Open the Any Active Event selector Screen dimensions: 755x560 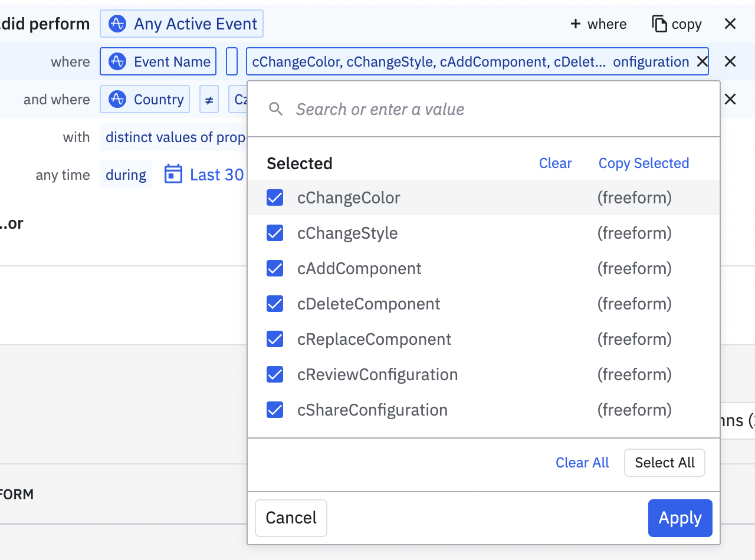[x=182, y=24]
